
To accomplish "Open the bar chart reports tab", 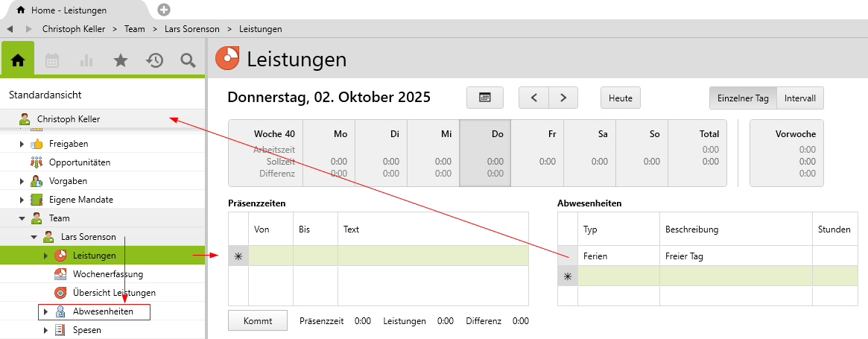I will pos(86,60).
